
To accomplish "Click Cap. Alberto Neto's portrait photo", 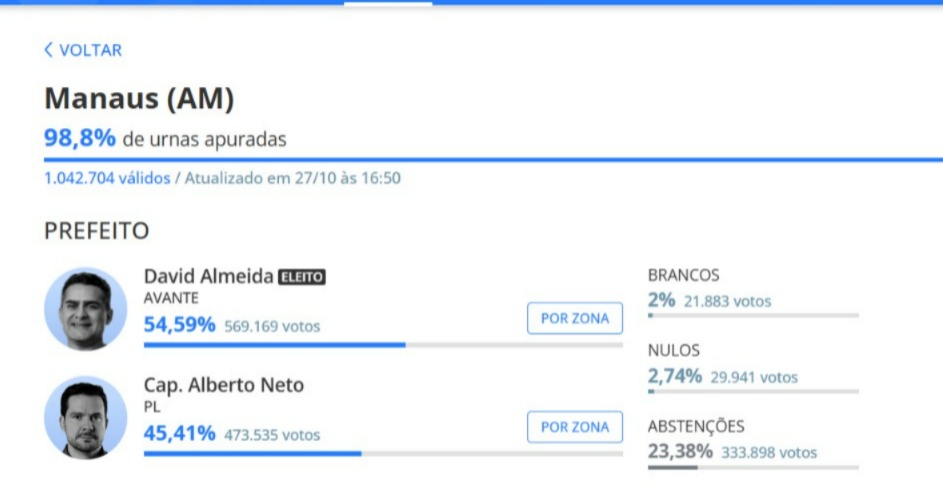I will tap(85, 417).
